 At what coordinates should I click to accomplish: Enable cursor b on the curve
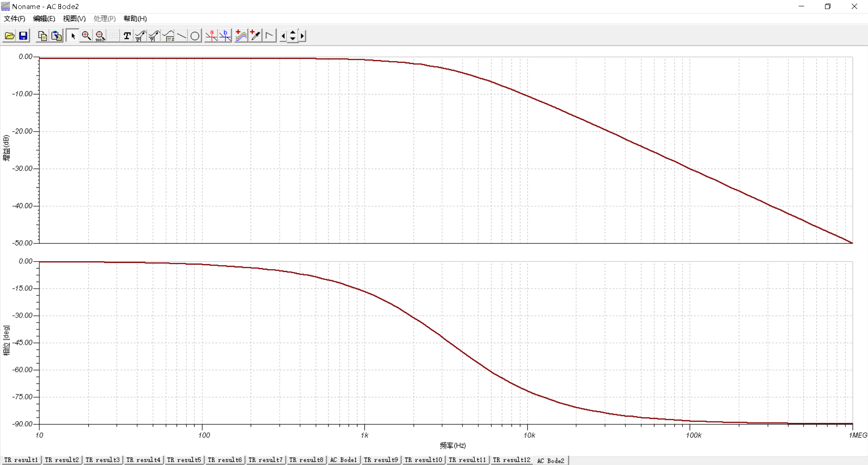pyautogui.click(x=225, y=36)
